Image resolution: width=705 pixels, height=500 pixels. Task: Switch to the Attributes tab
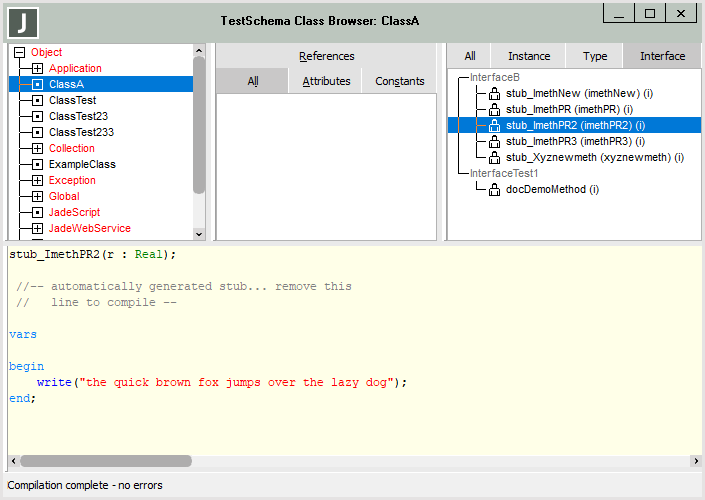(326, 81)
